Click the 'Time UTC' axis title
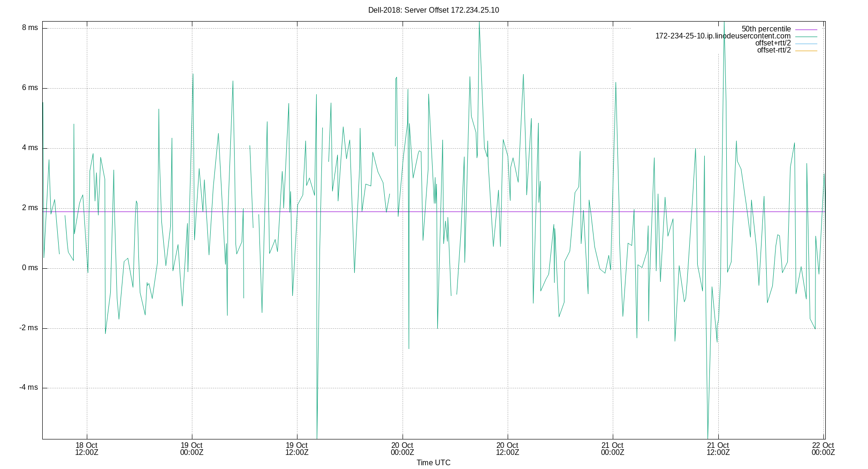The image size is (868, 469). [x=434, y=462]
